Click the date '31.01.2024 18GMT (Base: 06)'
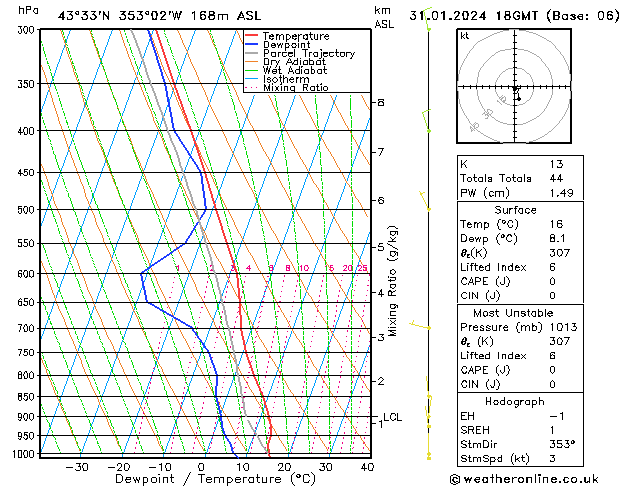The height and width of the screenshot is (486, 629). [514, 16]
